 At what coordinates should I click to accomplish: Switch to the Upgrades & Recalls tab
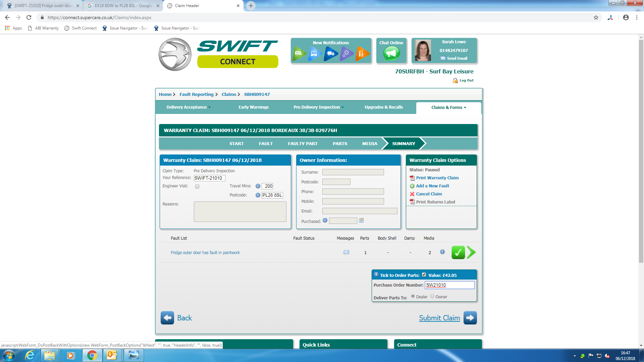[383, 107]
